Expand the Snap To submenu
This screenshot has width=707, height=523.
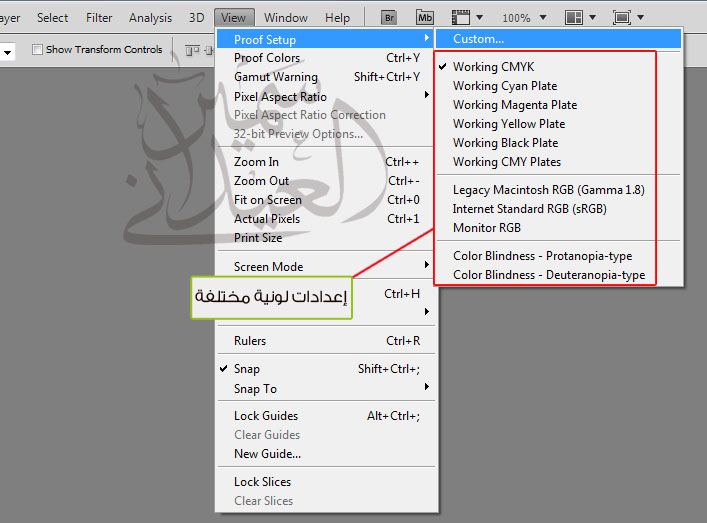[255, 388]
